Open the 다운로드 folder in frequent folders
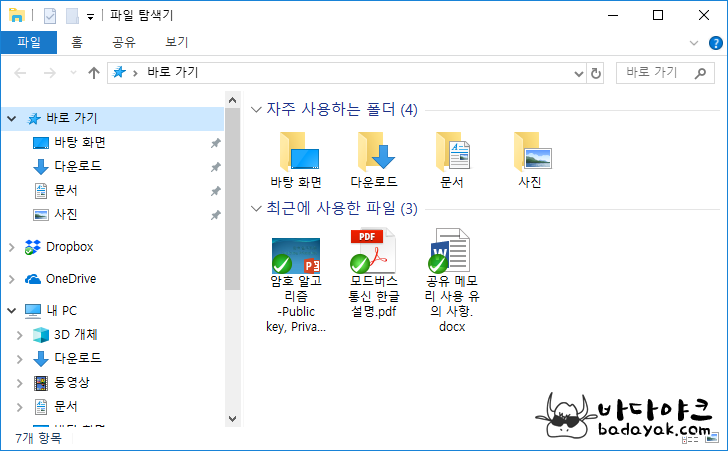The height and width of the screenshot is (451, 728). tap(374, 160)
